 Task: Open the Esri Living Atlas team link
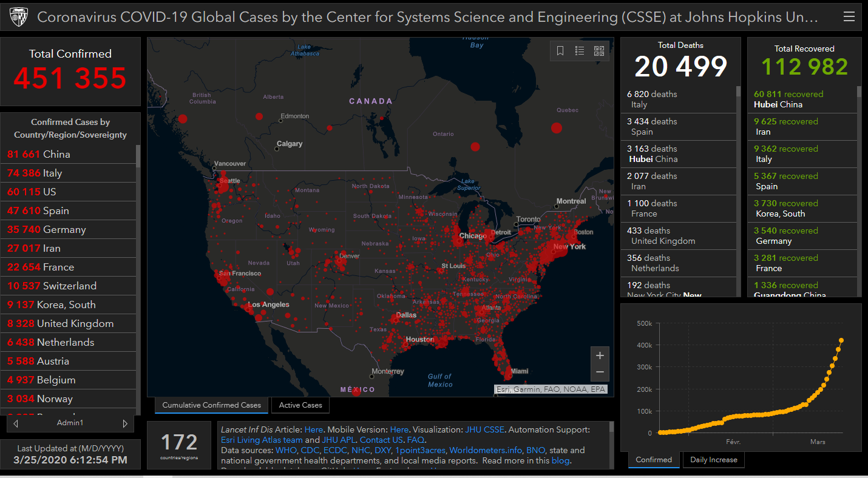point(262,440)
